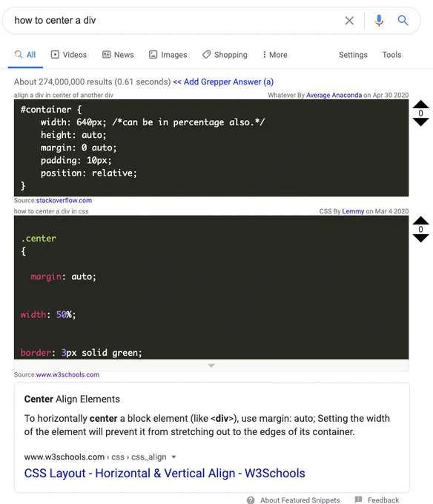
Task: Click the #container code block
Action: pyautogui.click(x=211, y=147)
